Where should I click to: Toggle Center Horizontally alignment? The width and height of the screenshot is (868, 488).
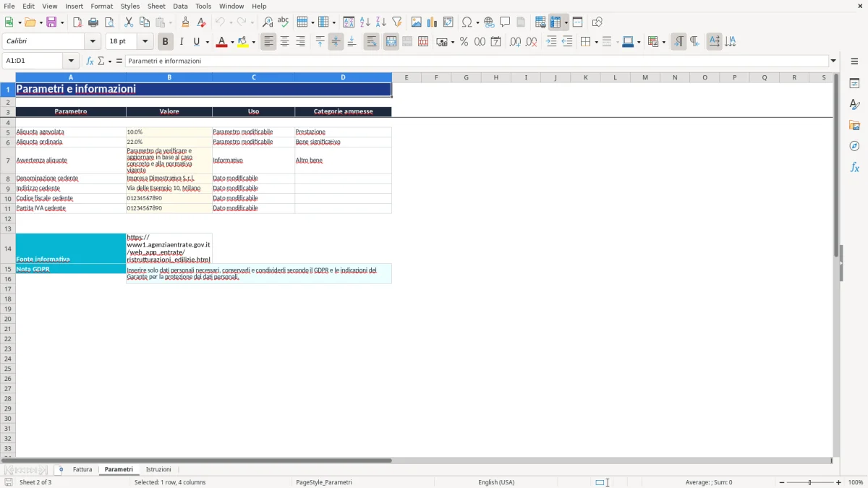pos(284,42)
